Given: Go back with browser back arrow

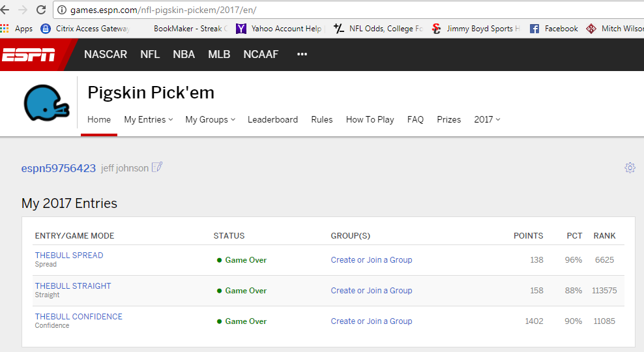Looking at the screenshot, I should click(x=5, y=10).
